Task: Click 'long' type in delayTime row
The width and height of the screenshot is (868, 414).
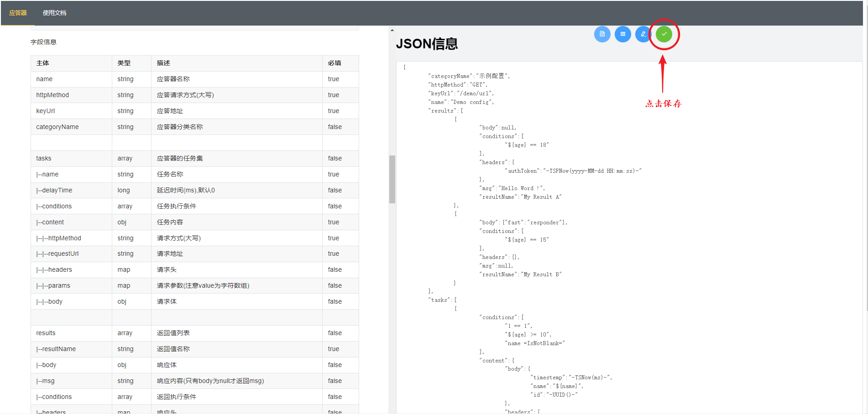Action: click(x=124, y=190)
